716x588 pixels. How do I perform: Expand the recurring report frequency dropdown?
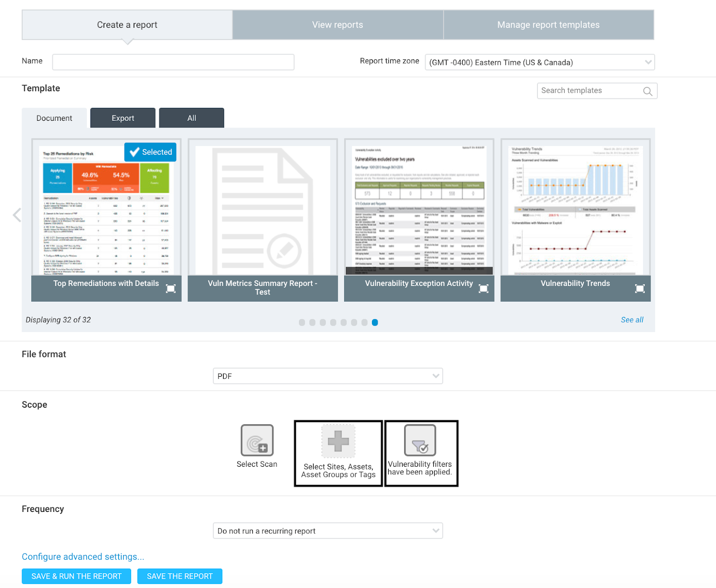point(328,531)
